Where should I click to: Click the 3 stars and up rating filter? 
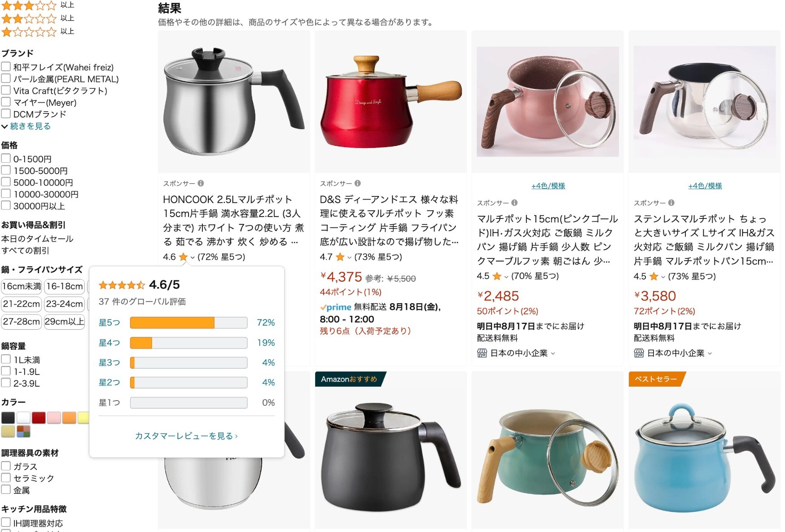click(38, 5)
